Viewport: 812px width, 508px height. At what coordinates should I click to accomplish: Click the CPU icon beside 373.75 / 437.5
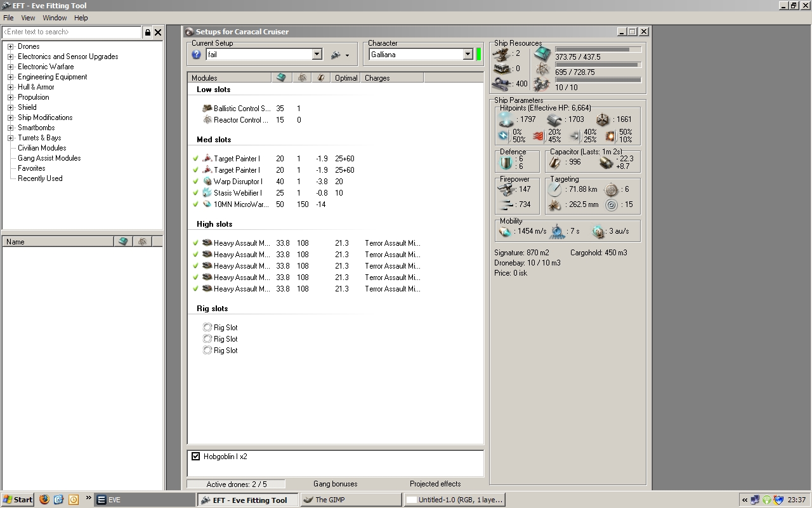542,53
